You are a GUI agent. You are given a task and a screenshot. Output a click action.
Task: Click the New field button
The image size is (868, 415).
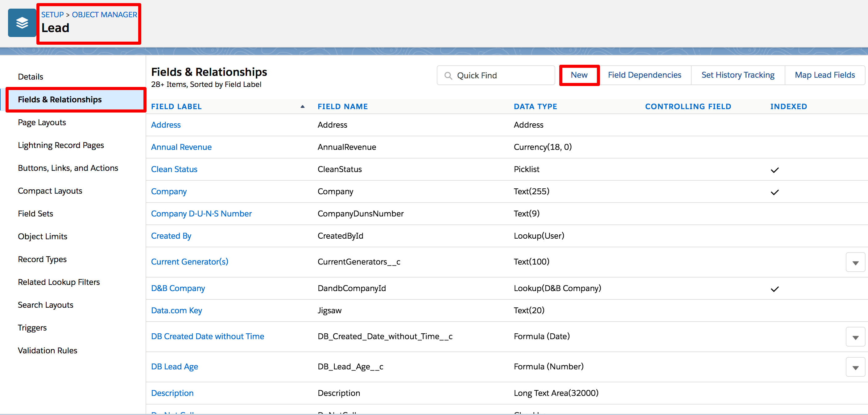579,75
